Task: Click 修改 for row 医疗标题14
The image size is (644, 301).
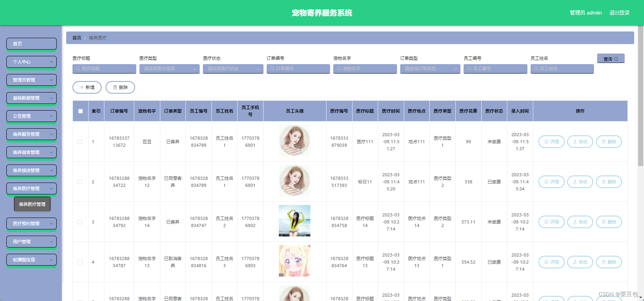Action: point(580,222)
